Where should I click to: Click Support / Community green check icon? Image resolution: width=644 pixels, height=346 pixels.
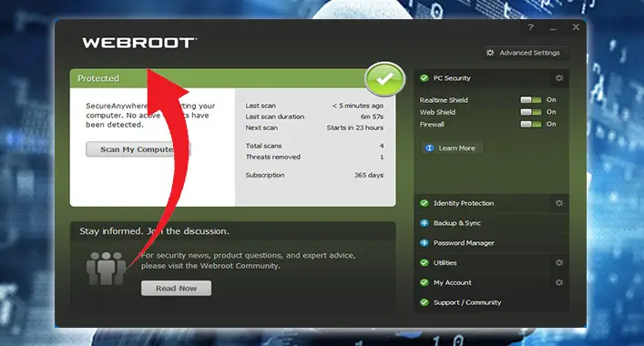[x=424, y=302]
